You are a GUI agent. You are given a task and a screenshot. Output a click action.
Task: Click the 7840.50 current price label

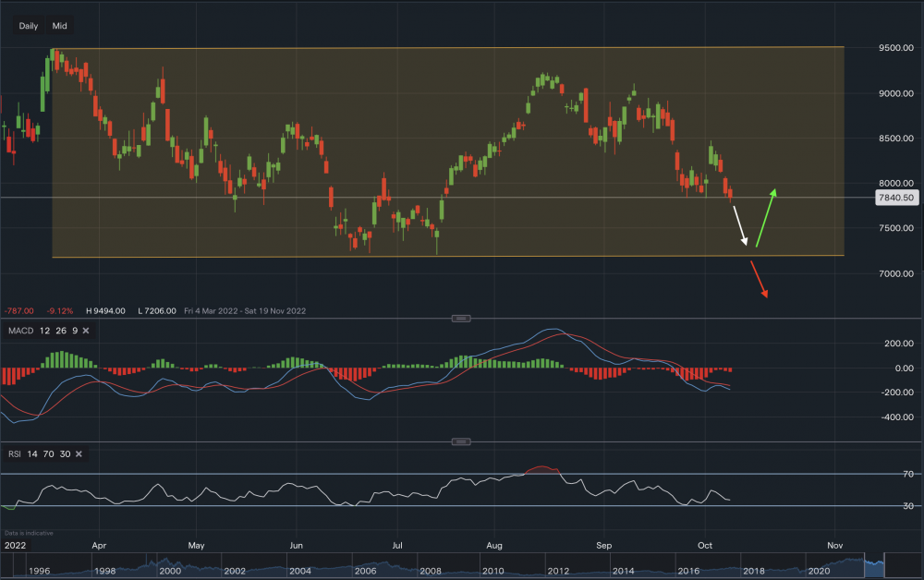[x=895, y=198]
